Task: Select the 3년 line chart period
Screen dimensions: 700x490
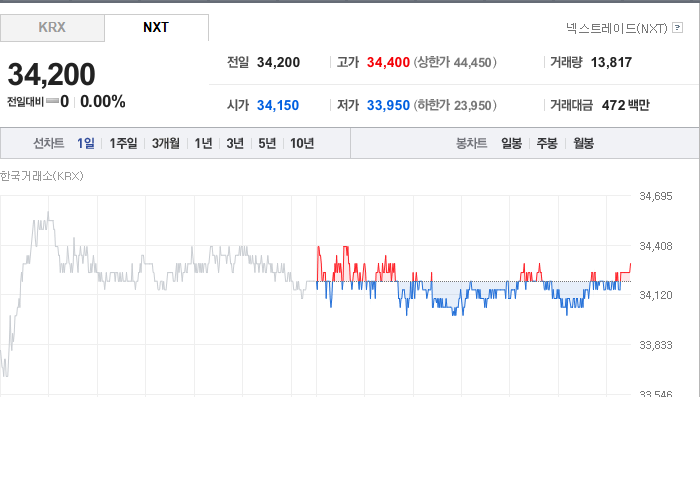Action: (235, 143)
